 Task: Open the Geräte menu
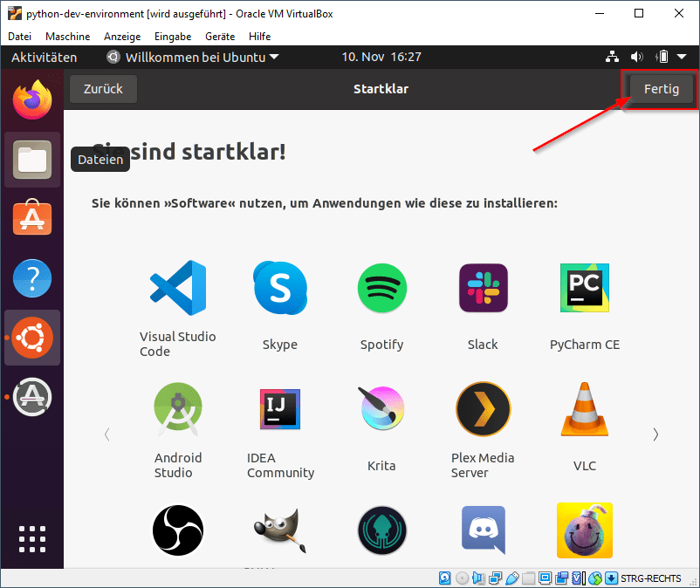click(219, 37)
